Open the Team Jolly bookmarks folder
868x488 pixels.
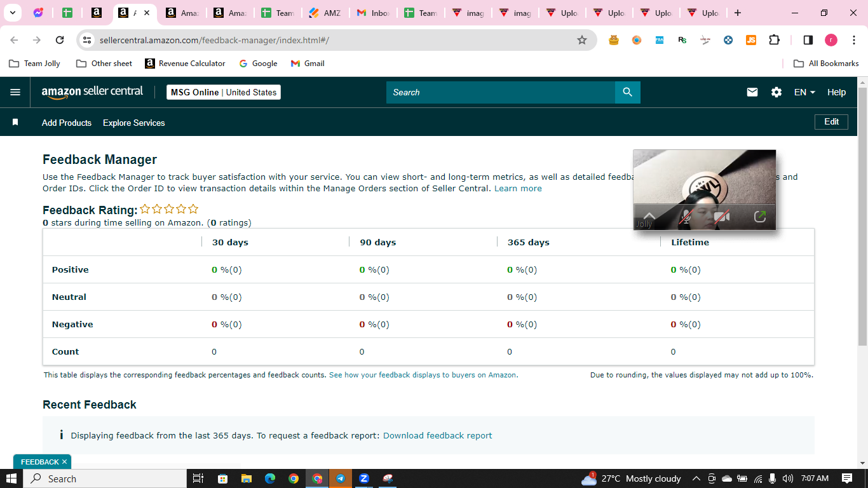point(35,64)
